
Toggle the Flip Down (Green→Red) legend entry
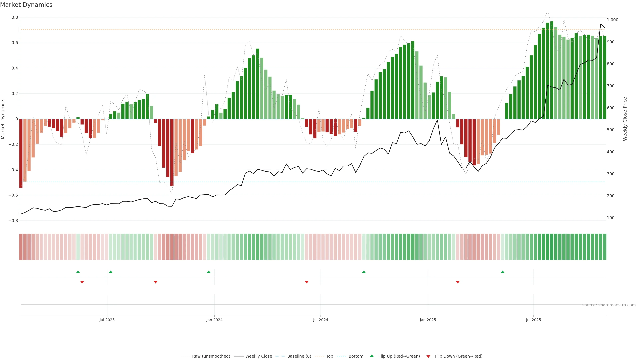tap(459, 356)
